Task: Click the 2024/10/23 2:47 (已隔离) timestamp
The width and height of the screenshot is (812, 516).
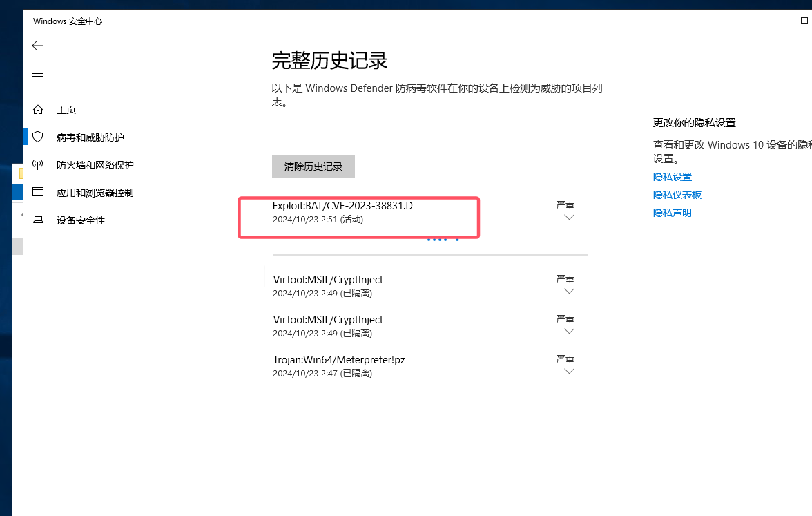Action: [322, 373]
